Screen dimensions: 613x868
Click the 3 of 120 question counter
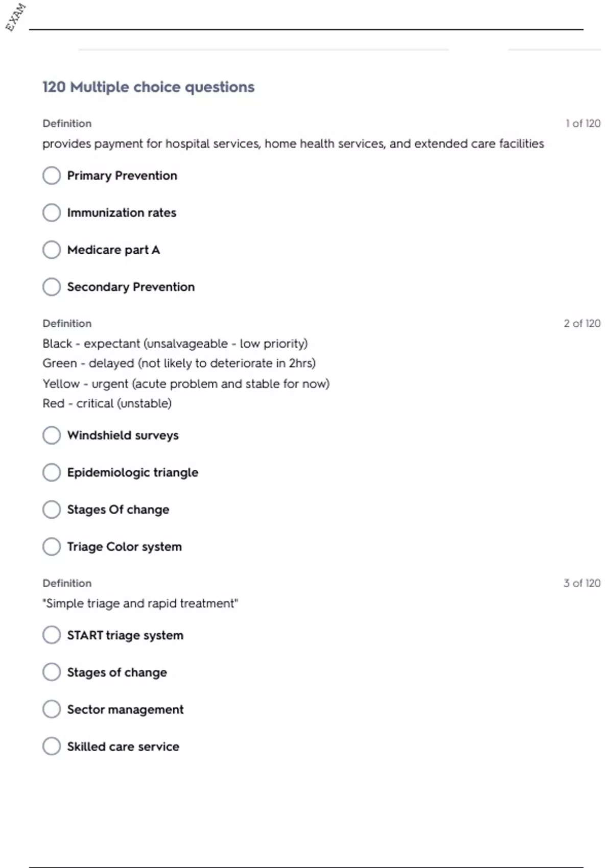(x=582, y=583)
